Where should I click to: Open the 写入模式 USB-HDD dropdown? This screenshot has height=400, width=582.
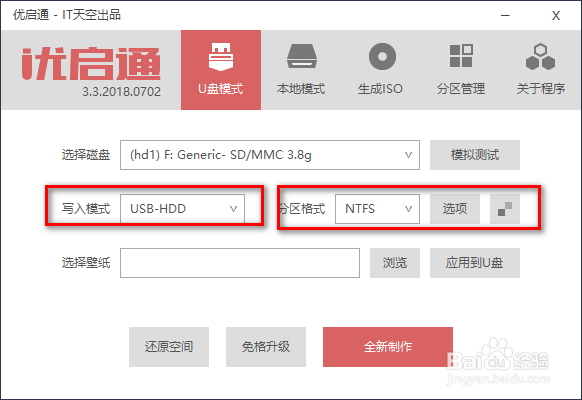(x=182, y=209)
